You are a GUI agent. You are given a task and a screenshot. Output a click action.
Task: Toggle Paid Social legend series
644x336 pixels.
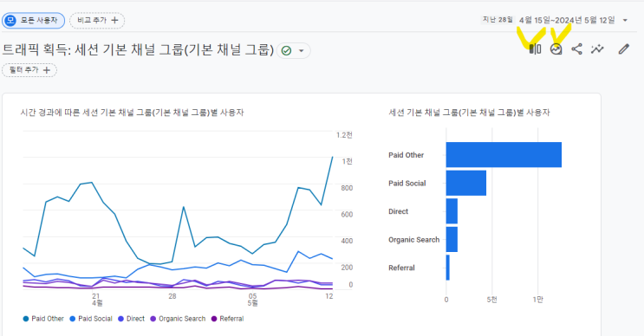91,319
